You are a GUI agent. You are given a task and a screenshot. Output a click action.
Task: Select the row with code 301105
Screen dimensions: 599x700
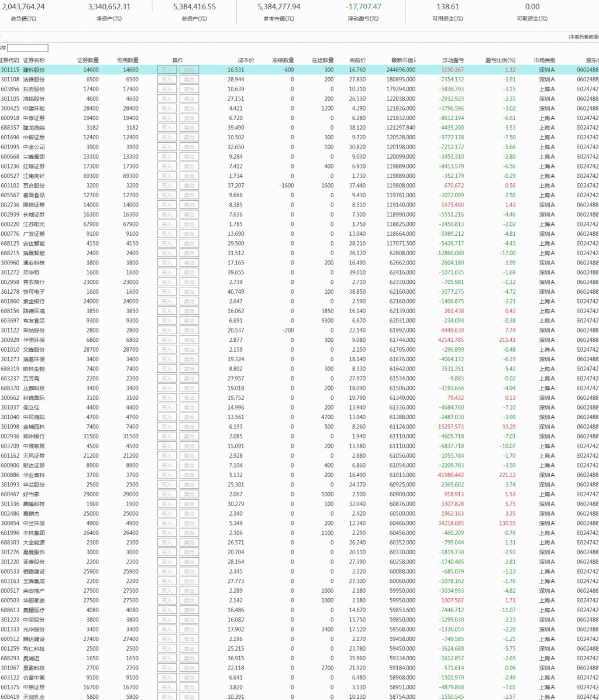pyautogui.click(x=299, y=99)
